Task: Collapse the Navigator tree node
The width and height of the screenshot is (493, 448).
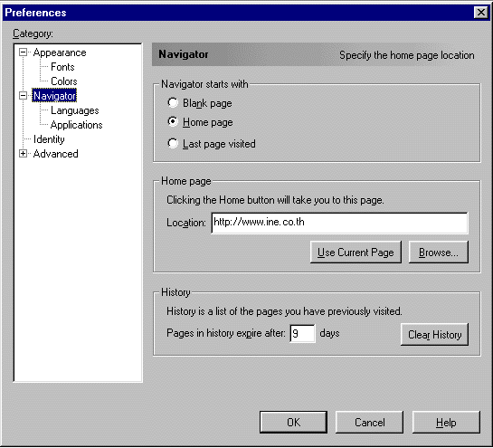Action: coord(23,95)
